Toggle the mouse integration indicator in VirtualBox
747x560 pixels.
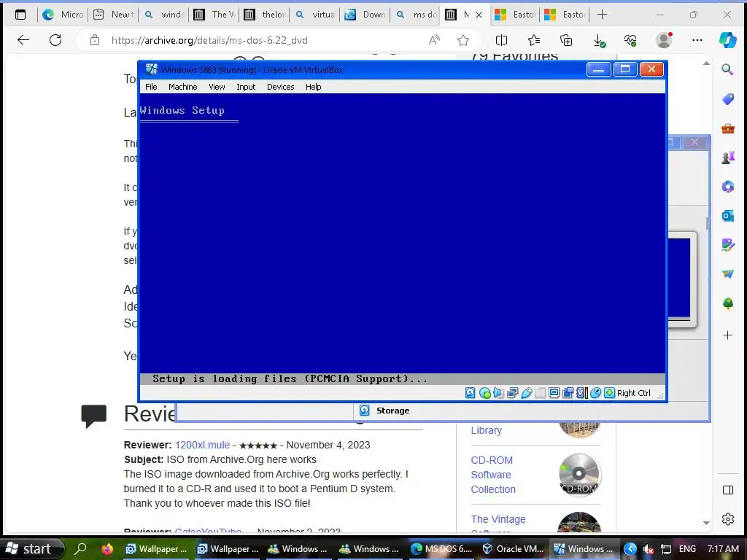click(595, 393)
